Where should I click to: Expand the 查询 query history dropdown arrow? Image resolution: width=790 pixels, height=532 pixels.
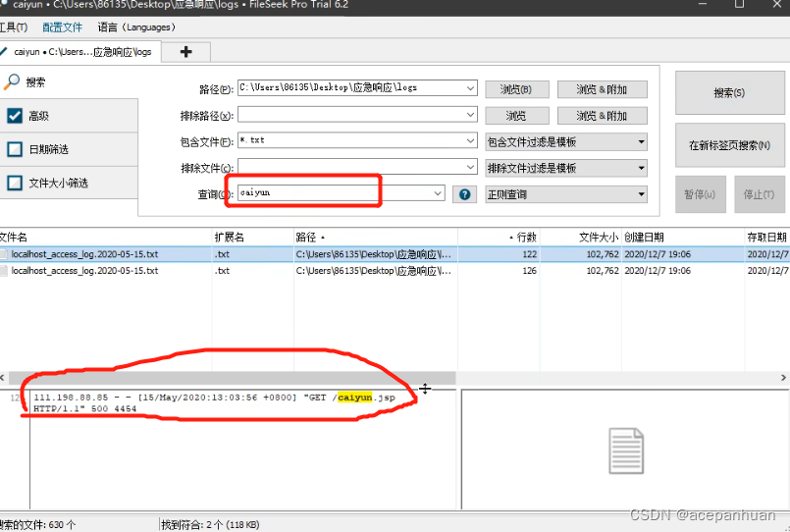point(438,193)
